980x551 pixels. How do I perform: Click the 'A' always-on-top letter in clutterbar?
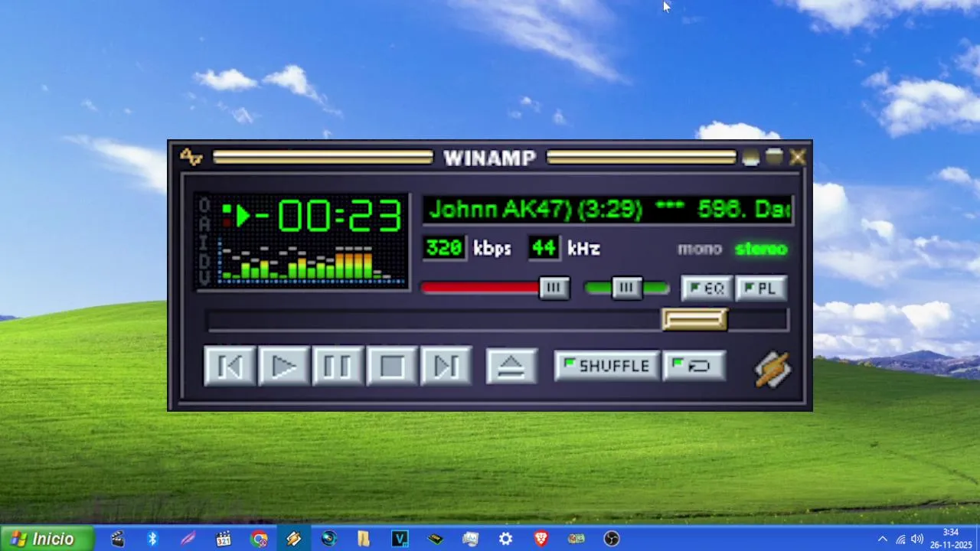[x=204, y=223]
